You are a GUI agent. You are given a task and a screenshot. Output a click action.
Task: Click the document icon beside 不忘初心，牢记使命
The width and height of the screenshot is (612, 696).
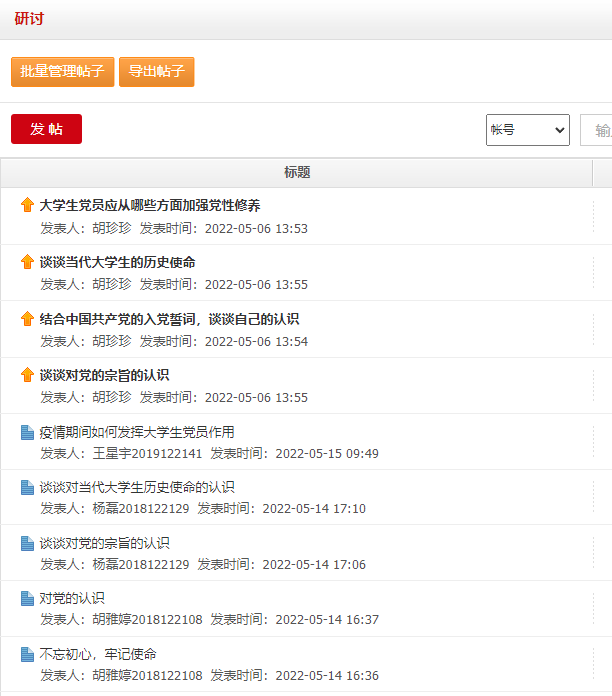pyautogui.click(x=27, y=655)
